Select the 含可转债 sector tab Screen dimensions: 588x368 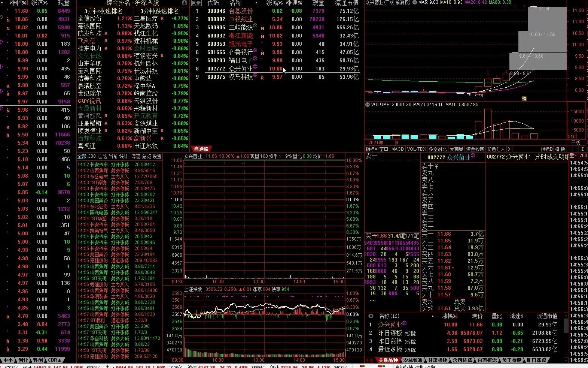point(462,360)
